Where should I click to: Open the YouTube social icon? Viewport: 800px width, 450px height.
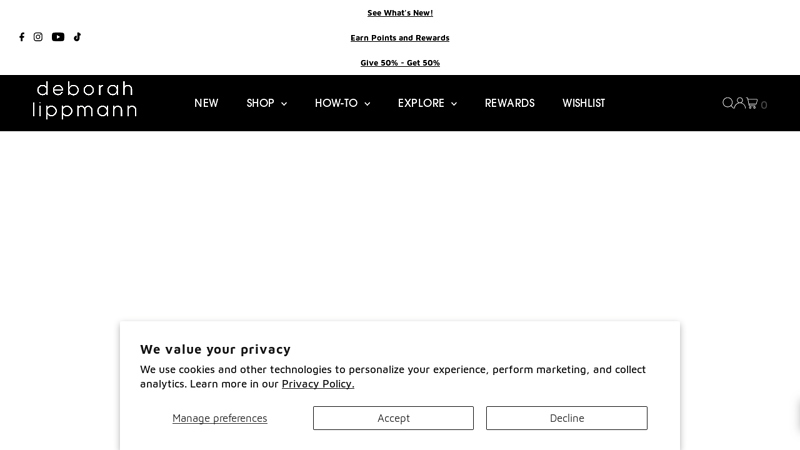pyautogui.click(x=58, y=37)
